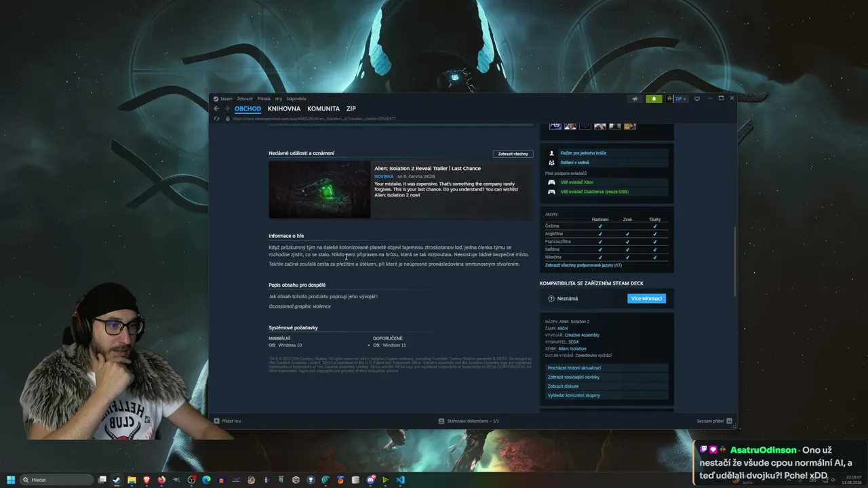This screenshot has width=868, height=488.
Task: Click the Steam Deck unknown compatibility icon
Action: coord(551,298)
